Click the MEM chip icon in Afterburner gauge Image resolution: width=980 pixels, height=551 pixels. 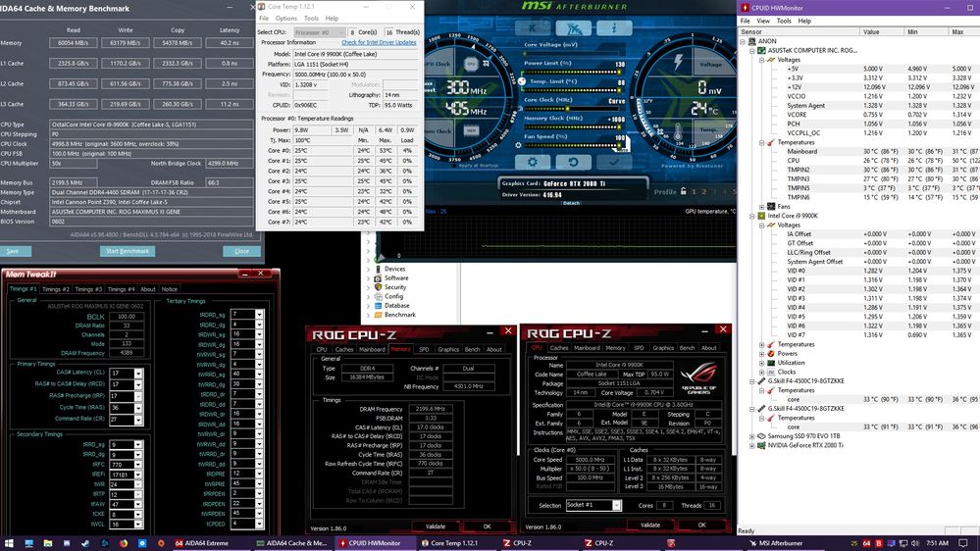[471, 130]
